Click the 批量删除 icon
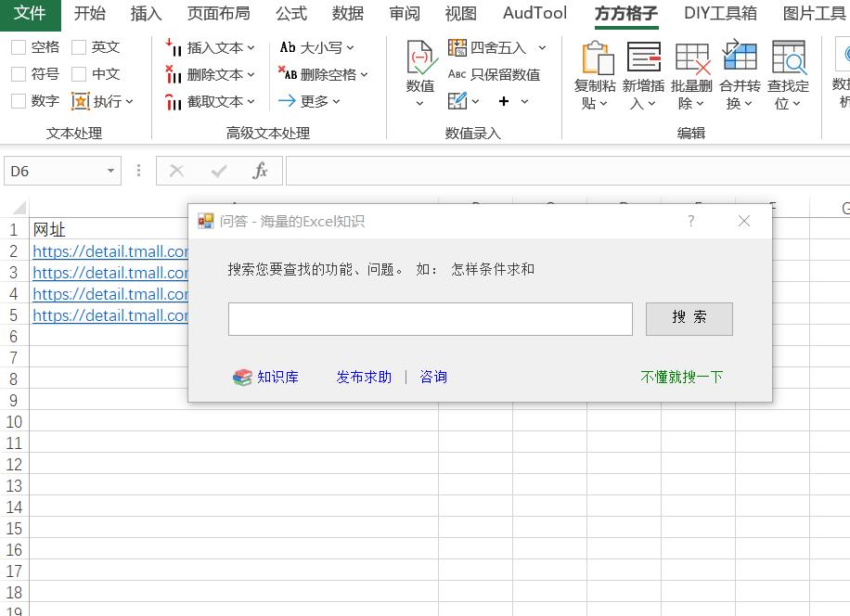 pos(691,58)
